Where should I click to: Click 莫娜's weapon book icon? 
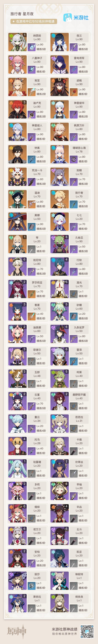(x=31, y=226)
